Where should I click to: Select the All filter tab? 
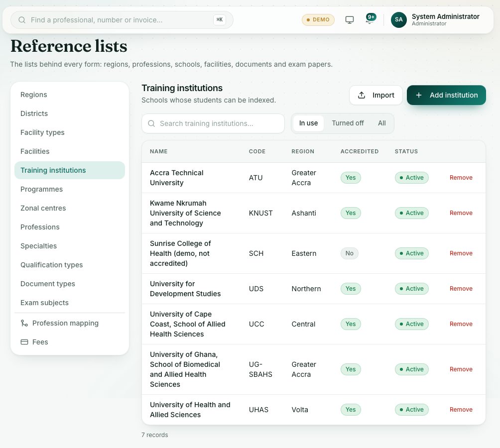coord(381,123)
